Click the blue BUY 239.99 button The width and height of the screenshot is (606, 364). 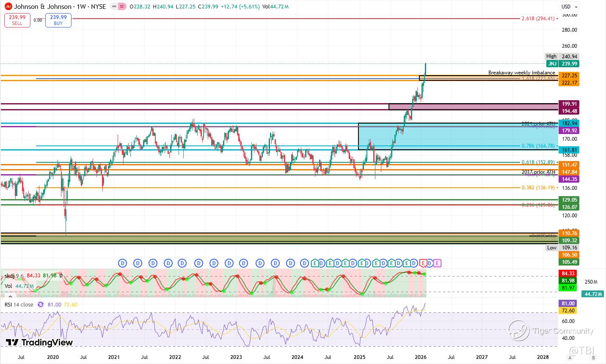coord(58,20)
